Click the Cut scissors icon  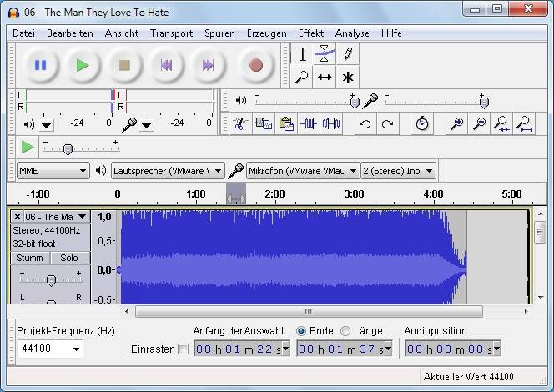click(241, 124)
